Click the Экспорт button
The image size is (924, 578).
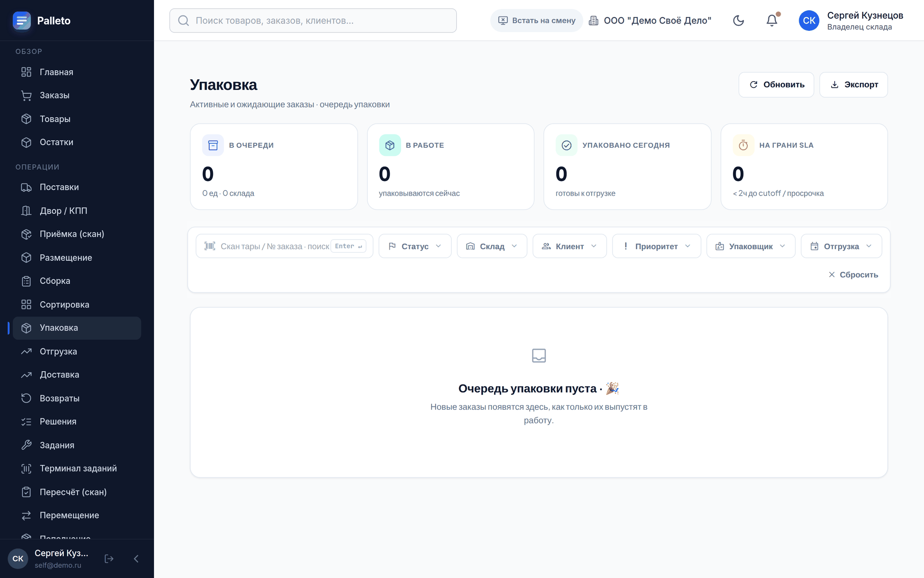(x=853, y=85)
